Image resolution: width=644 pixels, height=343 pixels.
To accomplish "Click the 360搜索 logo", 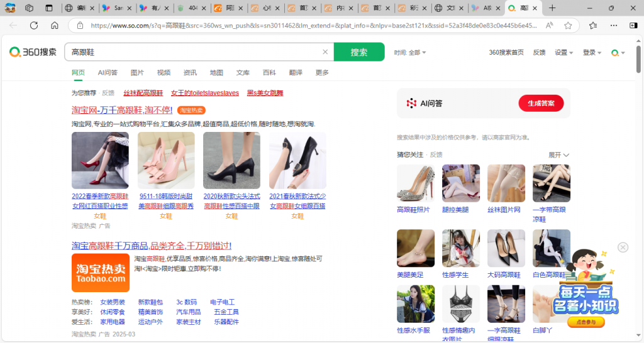I will pyautogui.click(x=33, y=52).
